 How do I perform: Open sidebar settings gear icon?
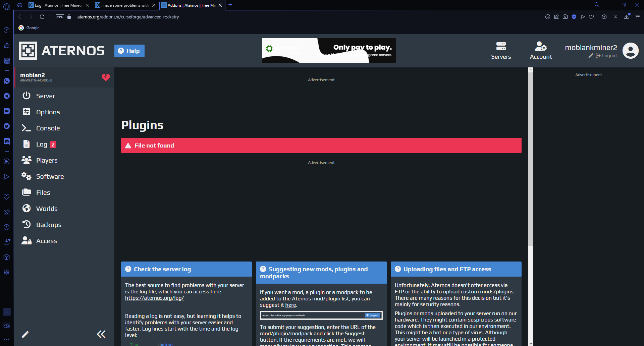tap(7, 273)
